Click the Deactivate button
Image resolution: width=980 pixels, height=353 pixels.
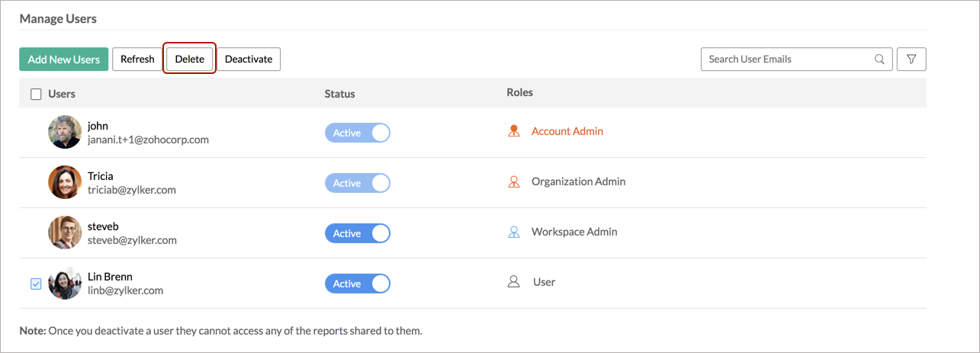point(249,59)
